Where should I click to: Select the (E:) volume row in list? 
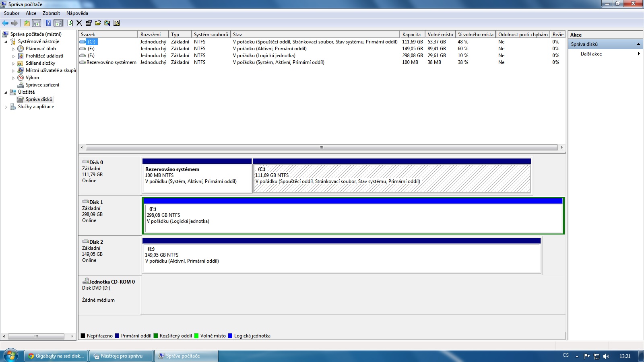(322, 49)
